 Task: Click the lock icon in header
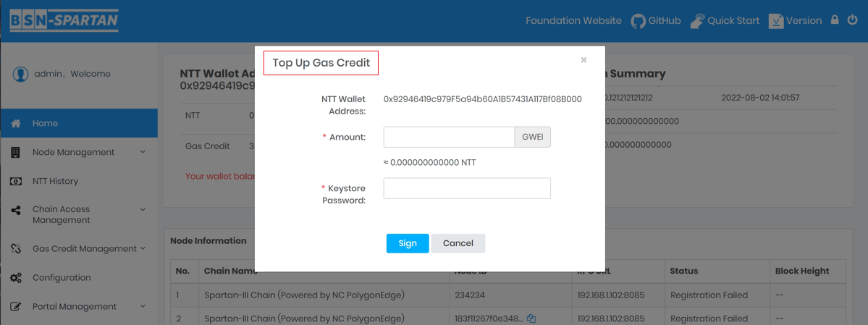[834, 20]
